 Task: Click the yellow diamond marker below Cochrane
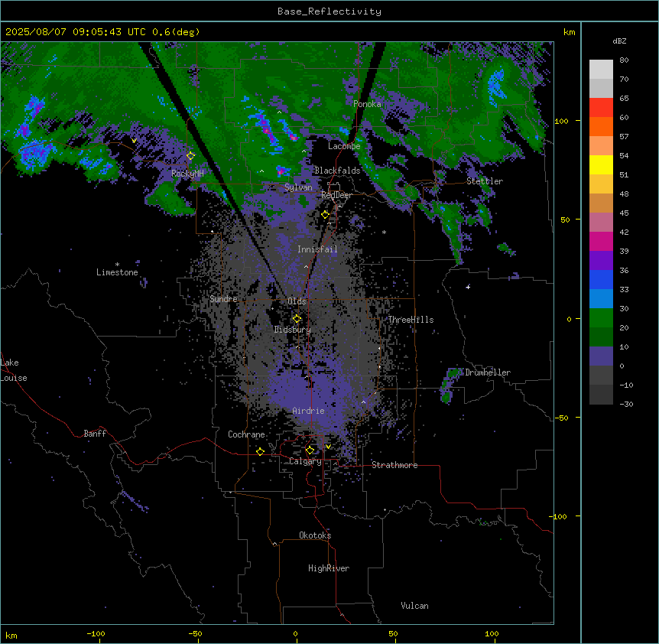coord(260,451)
